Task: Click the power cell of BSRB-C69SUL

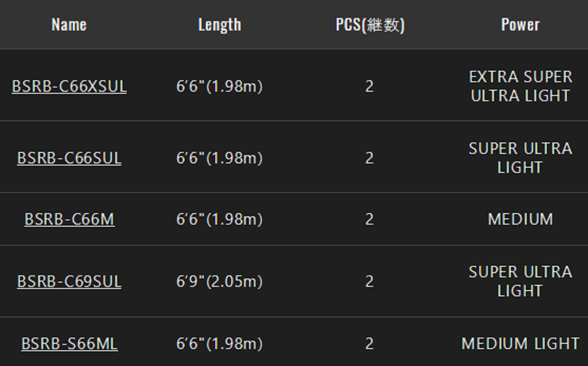Action: (x=520, y=281)
